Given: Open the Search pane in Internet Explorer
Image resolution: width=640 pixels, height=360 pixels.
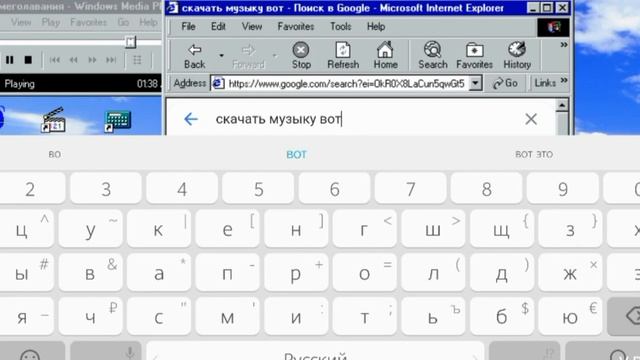Looking at the screenshot, I should click(x=433, y=56).
